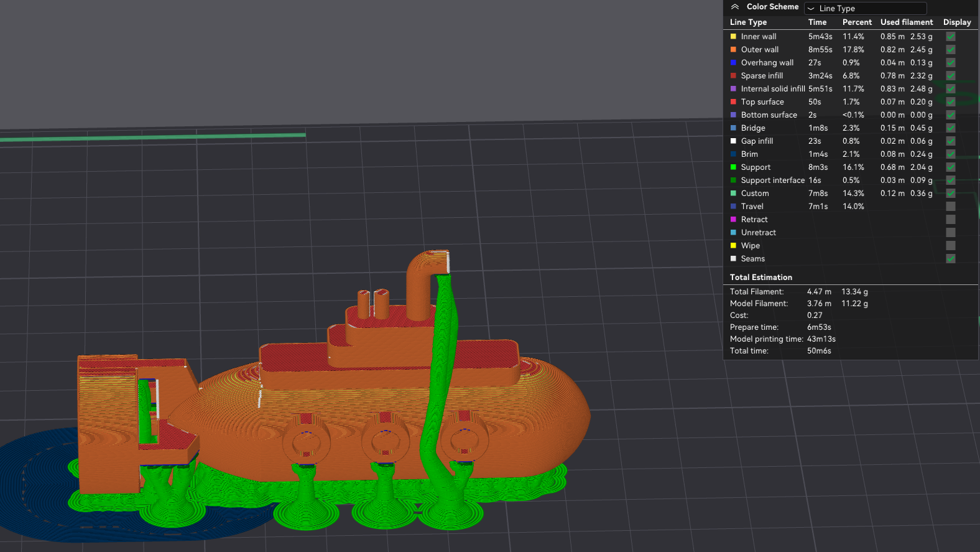Click Prepare time value 6m53s
This screenshot has height=552, width=980.
coord(819,327)
